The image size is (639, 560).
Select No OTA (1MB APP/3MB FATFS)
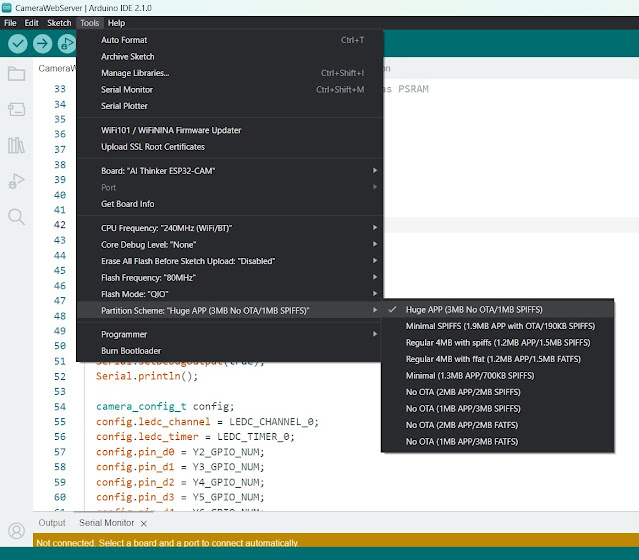(x=498, y=442)
